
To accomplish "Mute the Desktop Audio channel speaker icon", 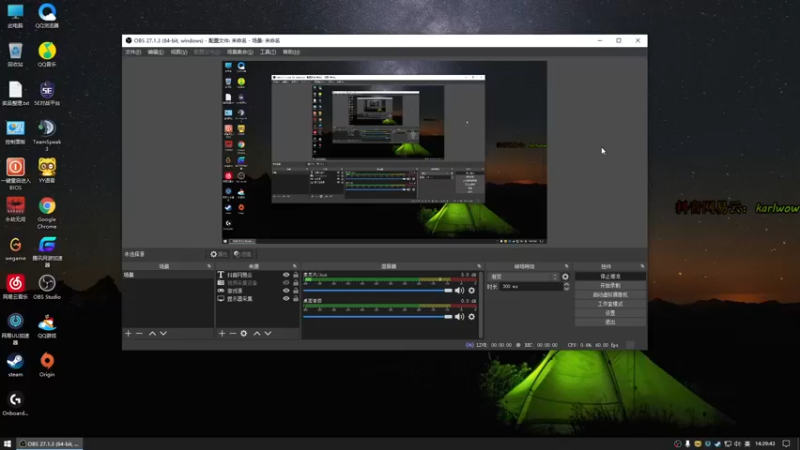I will [460, 317].
